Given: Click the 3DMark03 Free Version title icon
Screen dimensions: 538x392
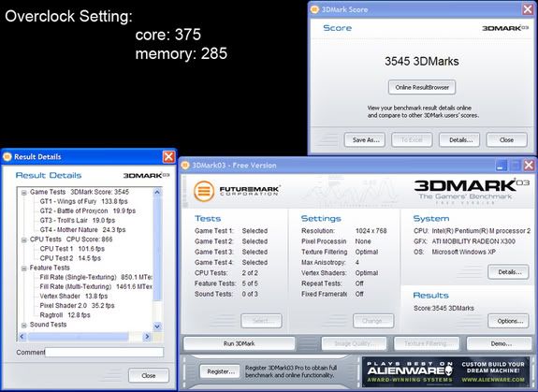Looking at the screenshot, I should pyautogui.click(x=185, y=166).
